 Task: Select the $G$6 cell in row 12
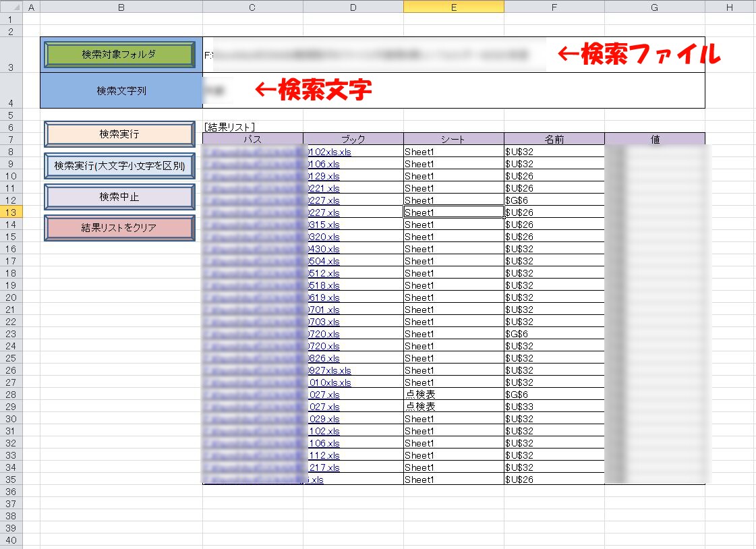(x=554, y=200)
